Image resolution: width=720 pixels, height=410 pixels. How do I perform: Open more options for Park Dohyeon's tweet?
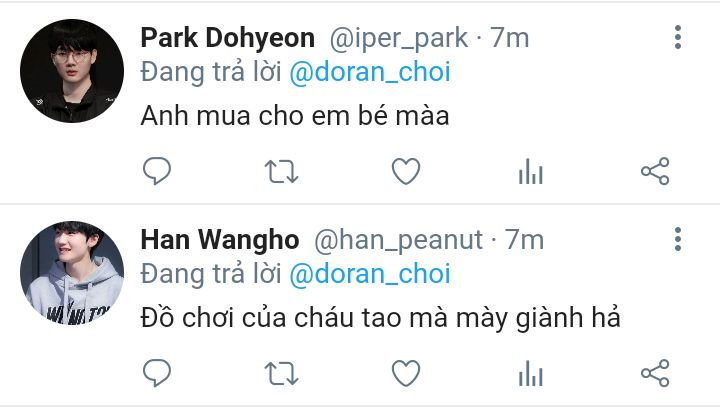[678, 37]
